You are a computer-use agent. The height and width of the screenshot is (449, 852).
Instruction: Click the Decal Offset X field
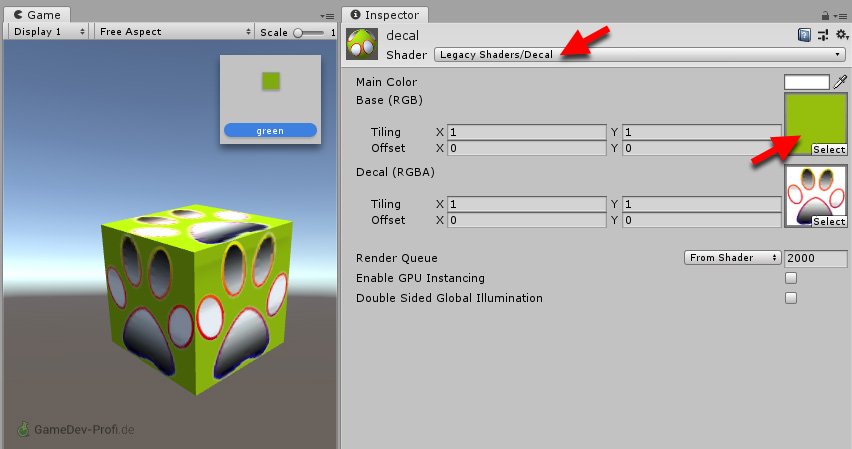[x=527, y=220]
